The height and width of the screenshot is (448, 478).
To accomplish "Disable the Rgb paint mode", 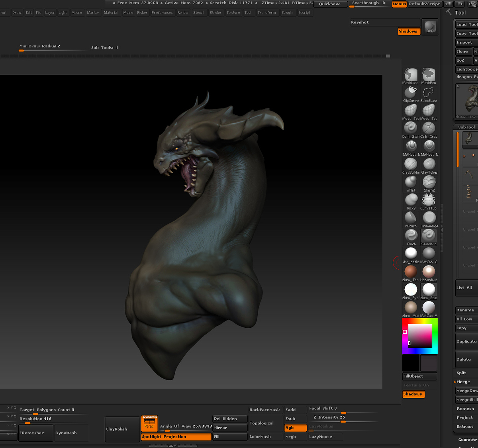I will 295,428.
